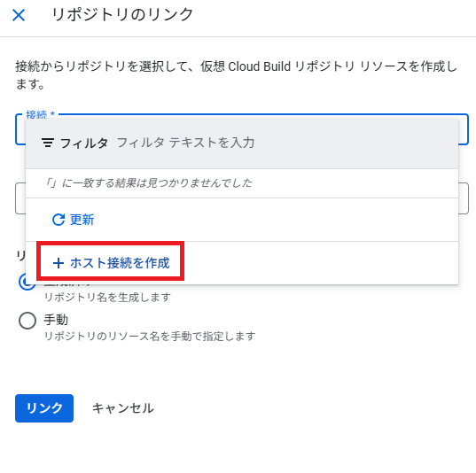Click the 手動 option label
476x473 pixels.
(x=56, y=320)
